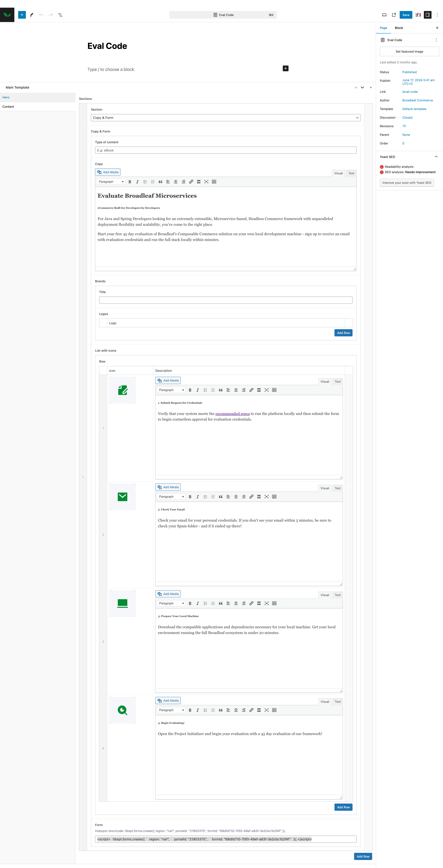
Task: Select the Hero tab in Main Template
Action: point(37,97)
